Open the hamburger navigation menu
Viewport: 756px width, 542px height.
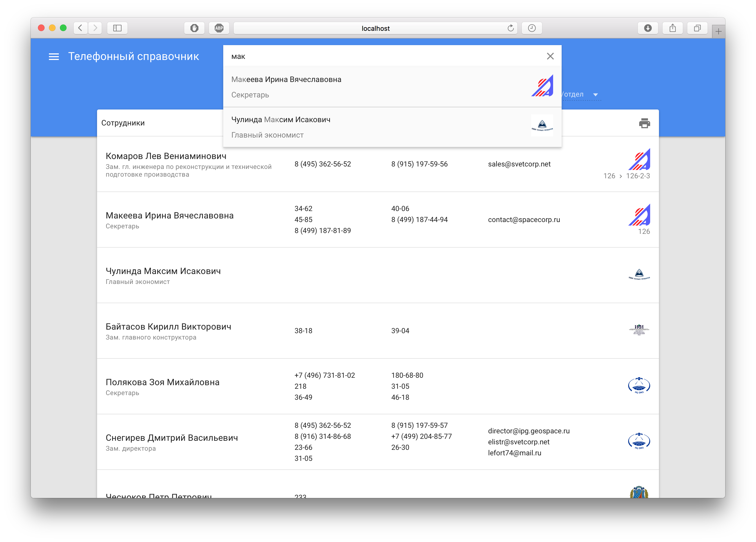pos(54,57)
